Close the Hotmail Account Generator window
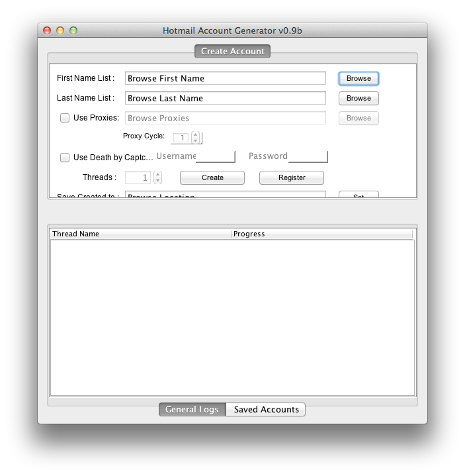Image resolution: width=465 pixels, height=476 pixels. 47,30
